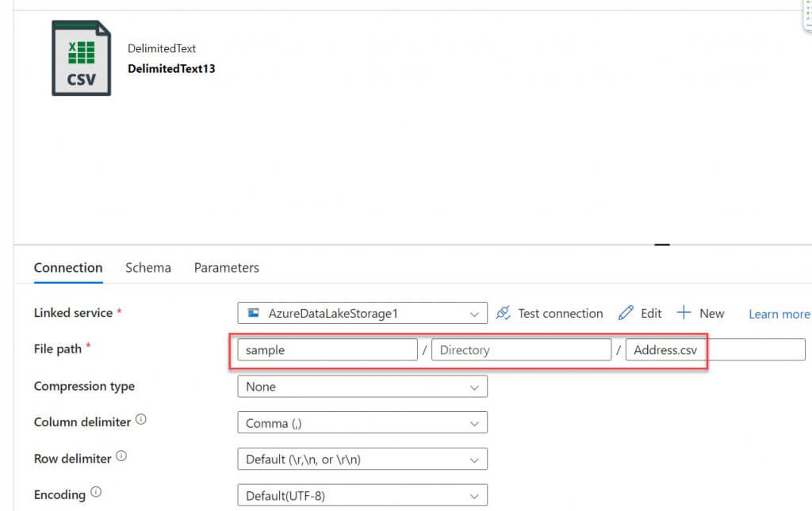Focus the Directory path field
This screenshot has height=511, width=812.
(x=521, y=349)
